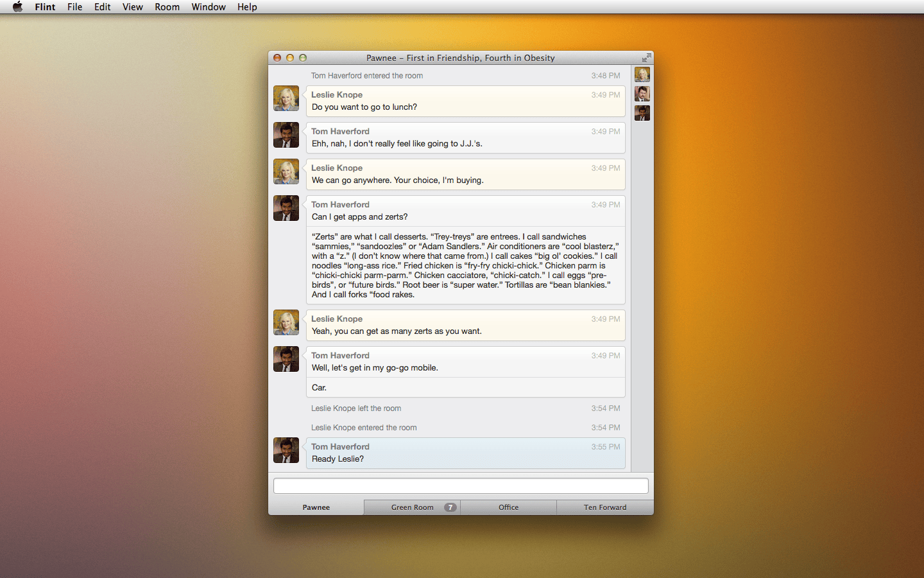
Task: Open the Apple menu
Action: (17, 7)
